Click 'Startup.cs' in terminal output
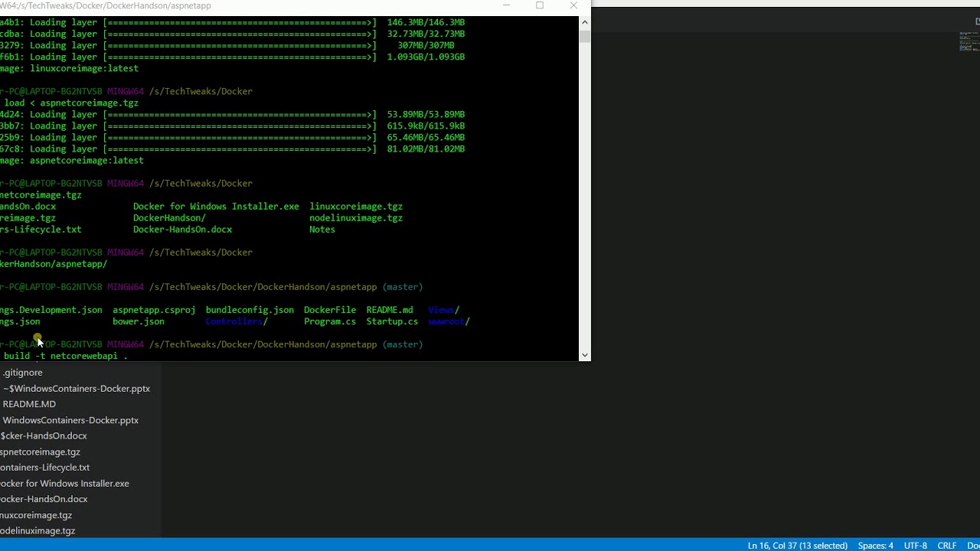The width and height of the screenshot is (980, 551). click(392, 321)
